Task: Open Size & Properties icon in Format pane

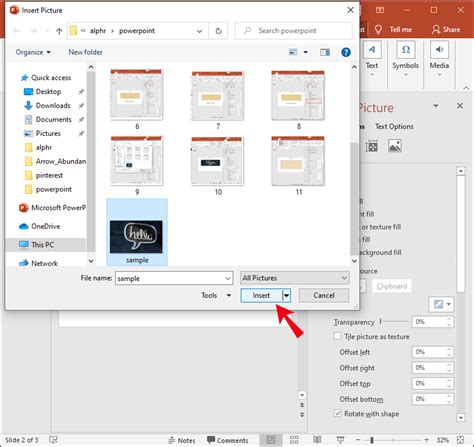Action: click(371, 146)
